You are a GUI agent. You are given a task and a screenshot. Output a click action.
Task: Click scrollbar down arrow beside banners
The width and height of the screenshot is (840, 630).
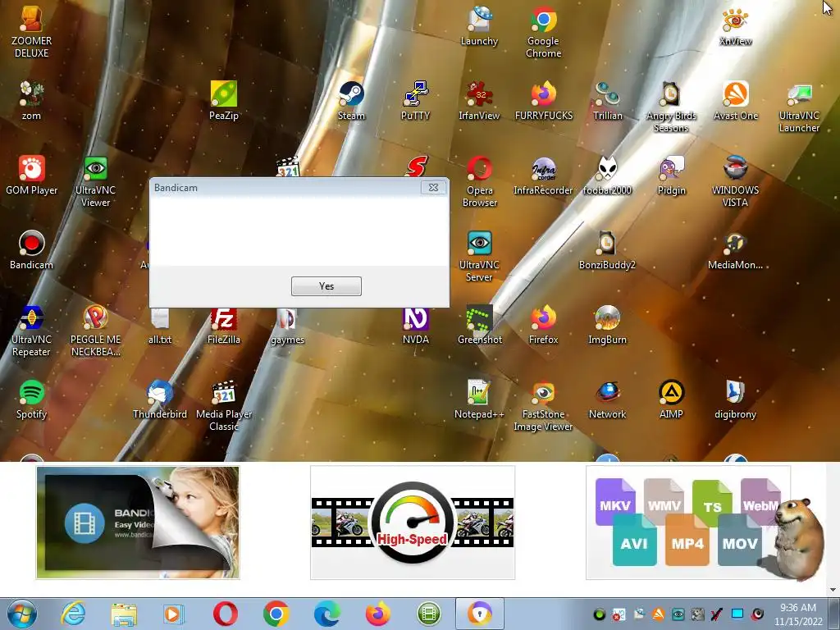coord(833,590)
